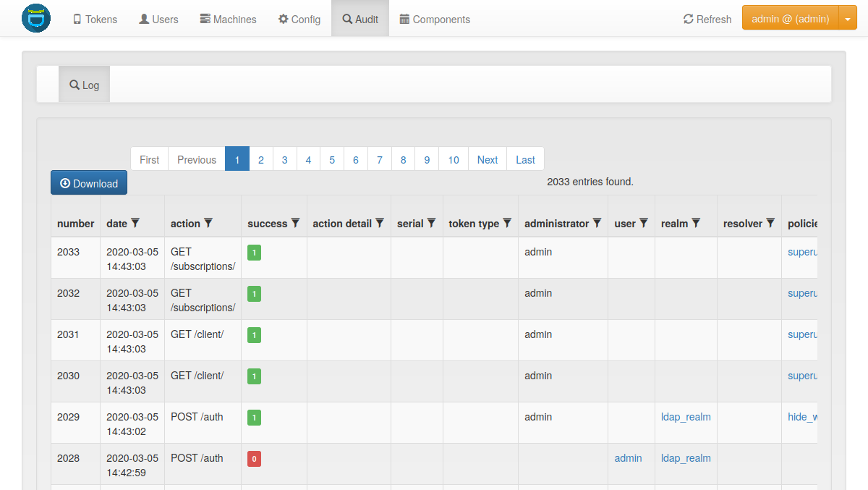Expand the admin account dropdown caret
This screenshot has width=868, height=490.
pos(848,19)
